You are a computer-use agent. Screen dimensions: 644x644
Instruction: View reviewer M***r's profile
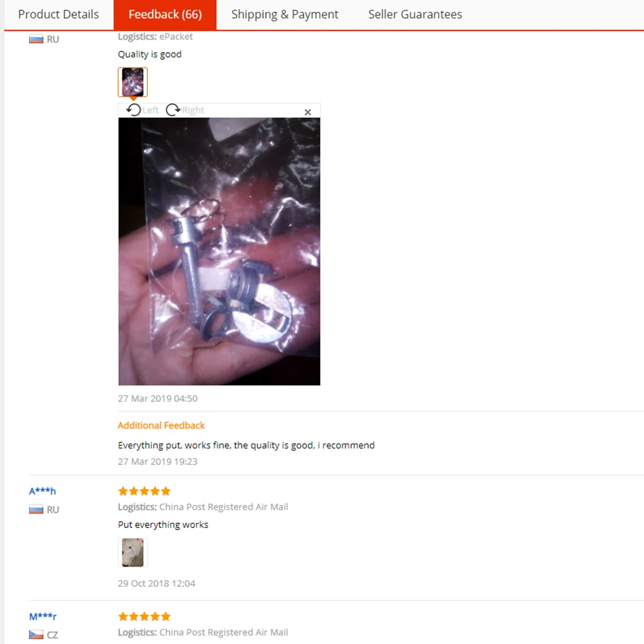(x=43, y=616)
